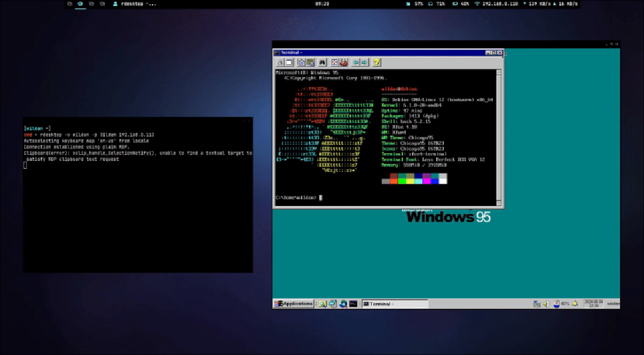Go to previous tab with the left arrow icon

[356, 62]
